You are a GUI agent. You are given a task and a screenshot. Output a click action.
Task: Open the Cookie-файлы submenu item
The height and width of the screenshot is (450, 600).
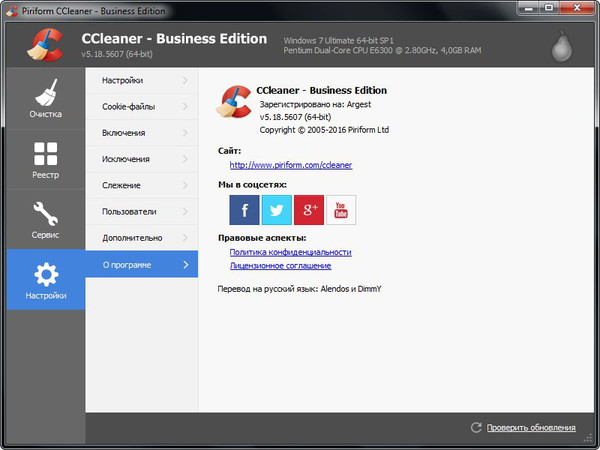(x=142, y=106)
